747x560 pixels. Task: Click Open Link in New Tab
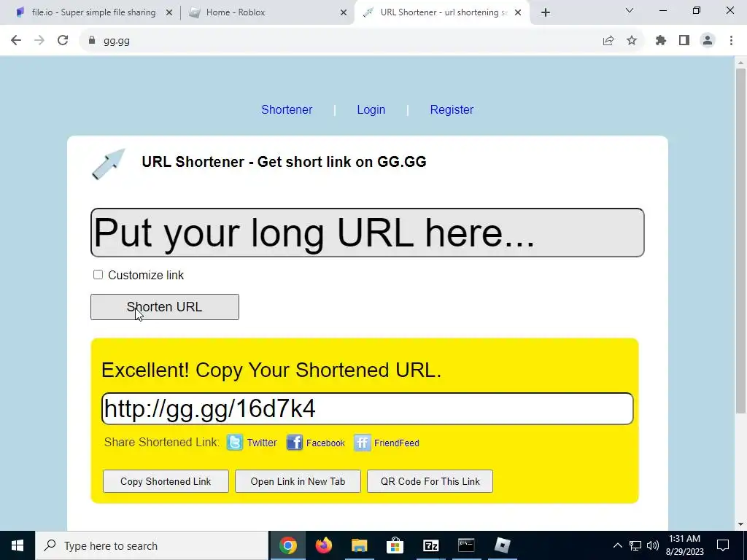pyautogui.click(x=298, y=481)
